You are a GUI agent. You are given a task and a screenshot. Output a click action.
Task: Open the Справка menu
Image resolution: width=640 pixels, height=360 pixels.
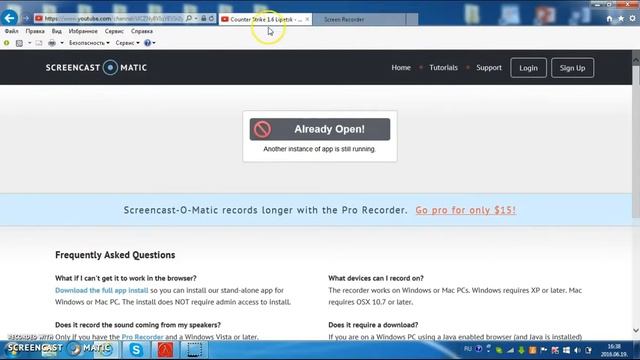click(x=142, y=31)
